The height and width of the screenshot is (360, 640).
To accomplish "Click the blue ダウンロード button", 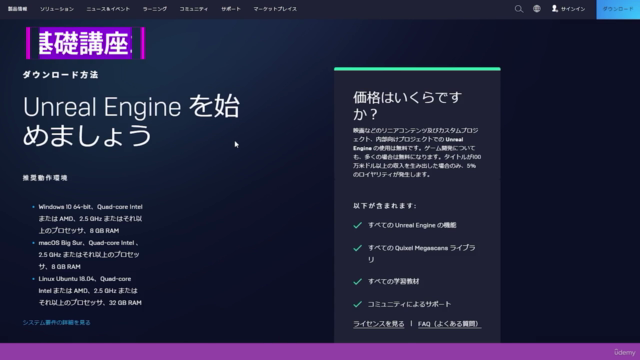I will coord(618,9).
